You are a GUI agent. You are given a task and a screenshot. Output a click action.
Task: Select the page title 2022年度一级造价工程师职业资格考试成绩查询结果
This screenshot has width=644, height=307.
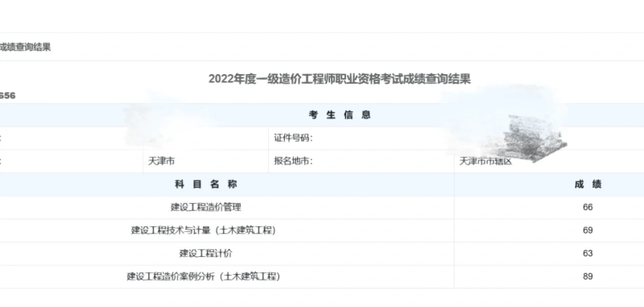tap(339, 78)
